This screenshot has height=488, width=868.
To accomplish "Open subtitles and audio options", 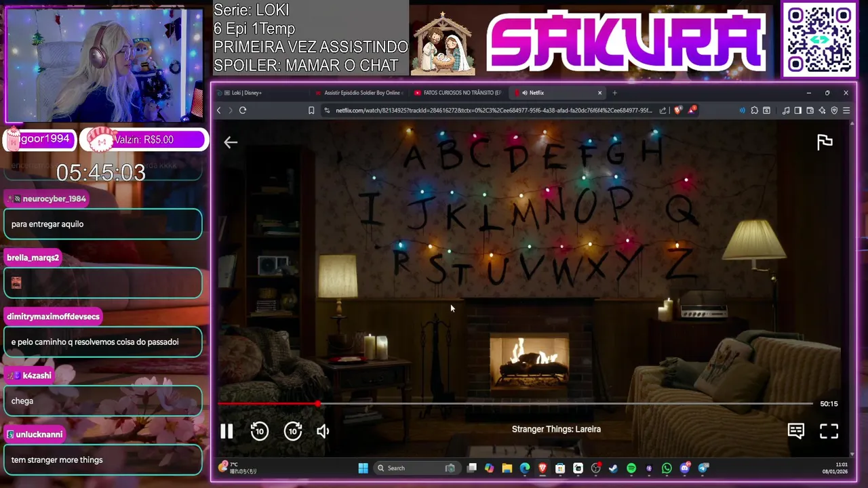I will pyautogui.click(x=796, y=431).
